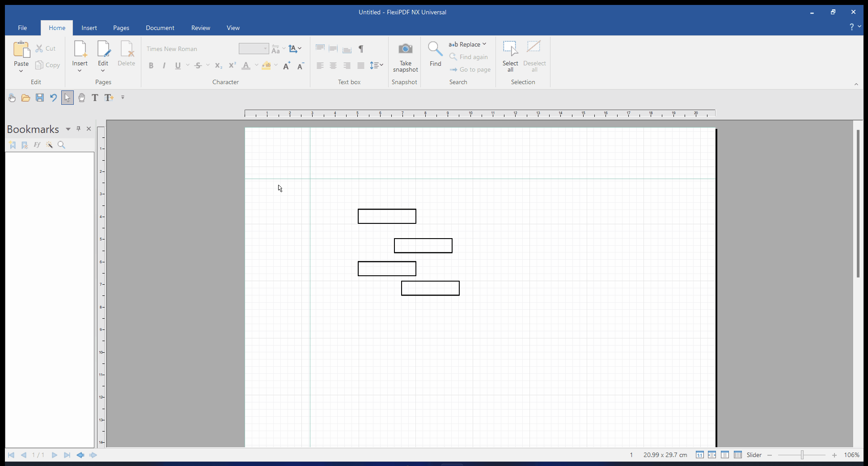Click the fit width view icon
Image resolution: width=868 pixels, height=466 pixels.
712,455
